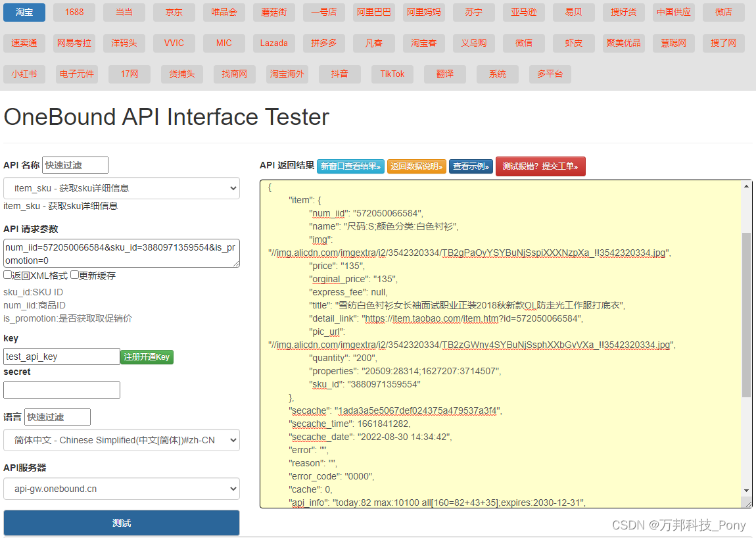Click the 查看示例 button

click(x=471, y=166)
